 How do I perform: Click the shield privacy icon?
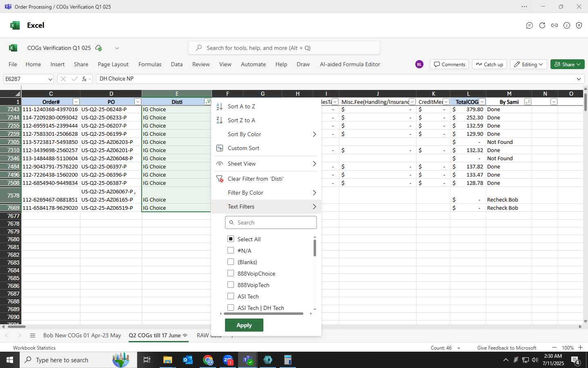click(x=579, y=25)
